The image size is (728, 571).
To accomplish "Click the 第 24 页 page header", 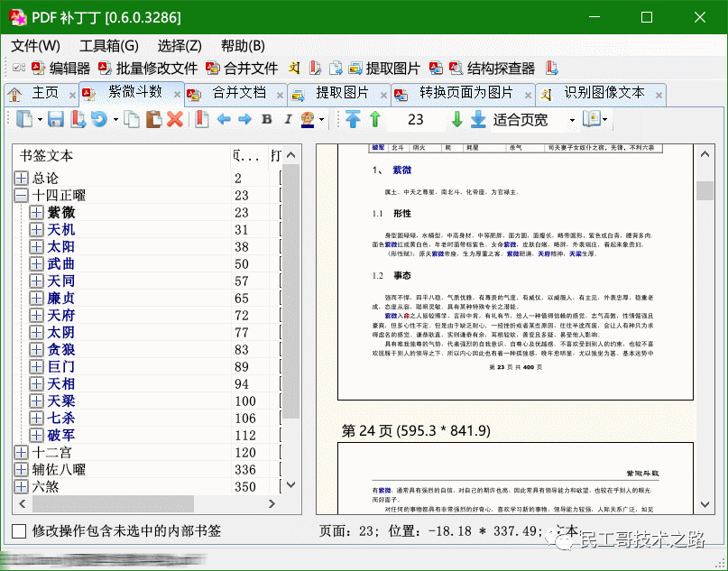I will tap(416, 431).
